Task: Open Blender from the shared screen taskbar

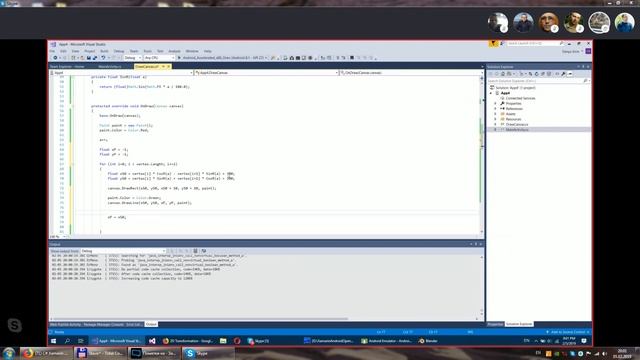Action: pos(428,341)
